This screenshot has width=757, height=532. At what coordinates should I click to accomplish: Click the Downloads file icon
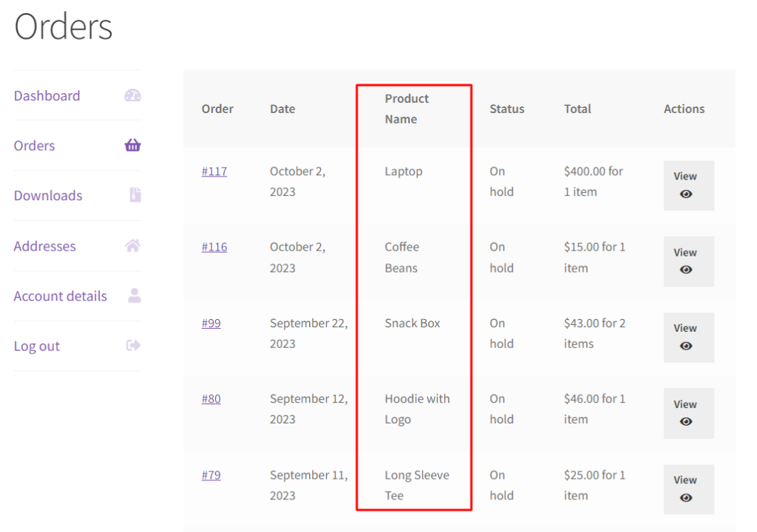pyautogui.click(x=135, y=194)
